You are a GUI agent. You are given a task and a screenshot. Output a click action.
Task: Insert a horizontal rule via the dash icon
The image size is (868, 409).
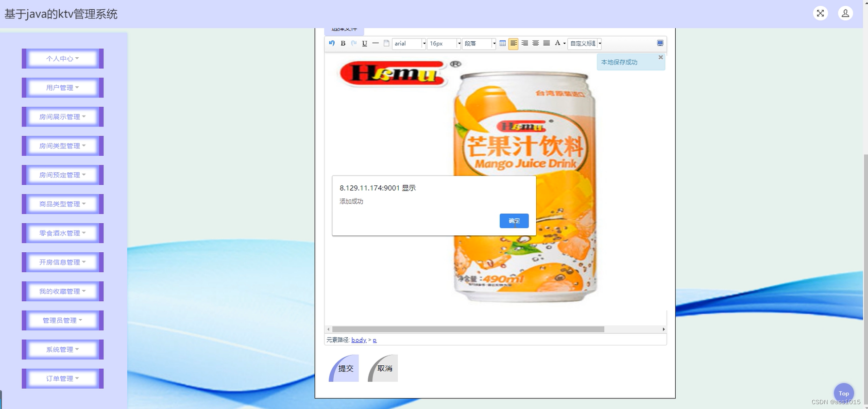pyautogui.click(x=375, y=43)
